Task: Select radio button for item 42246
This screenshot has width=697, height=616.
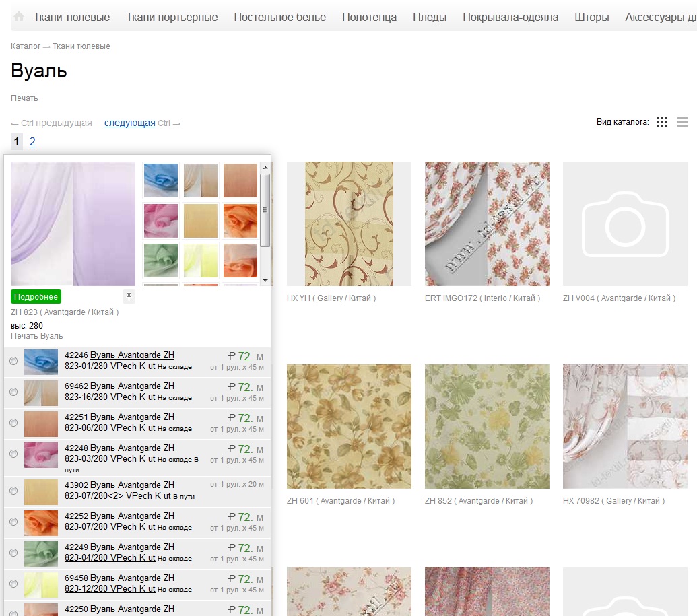Action: point(13,361)
